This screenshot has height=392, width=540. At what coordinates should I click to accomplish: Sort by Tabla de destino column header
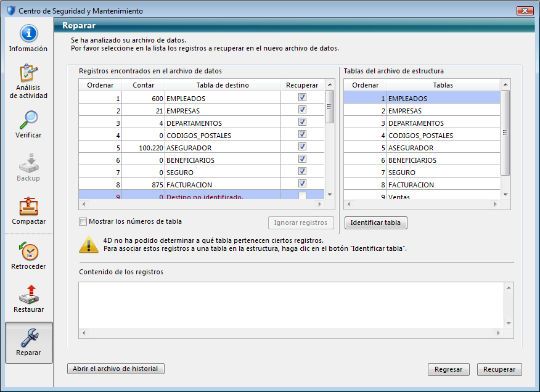223,85
